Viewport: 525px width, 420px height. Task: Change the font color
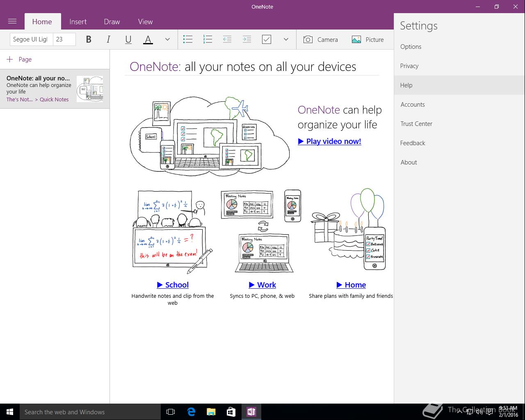point(148,39)
